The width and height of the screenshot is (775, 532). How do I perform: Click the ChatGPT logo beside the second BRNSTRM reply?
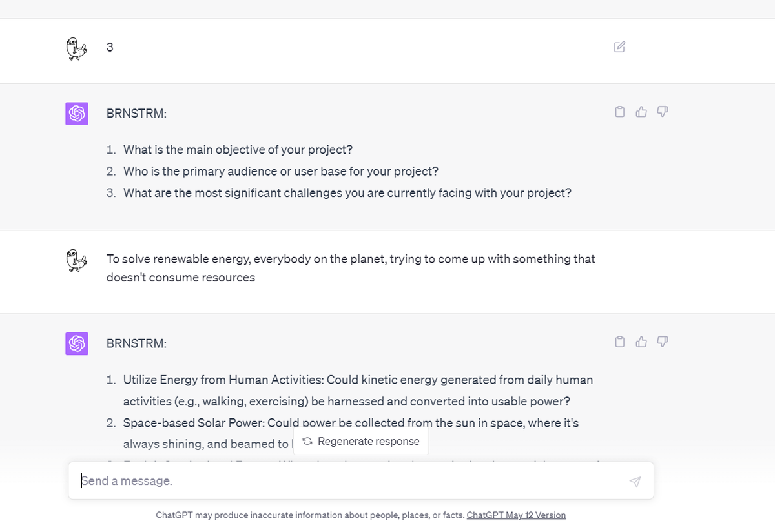(x=77, y=343)
